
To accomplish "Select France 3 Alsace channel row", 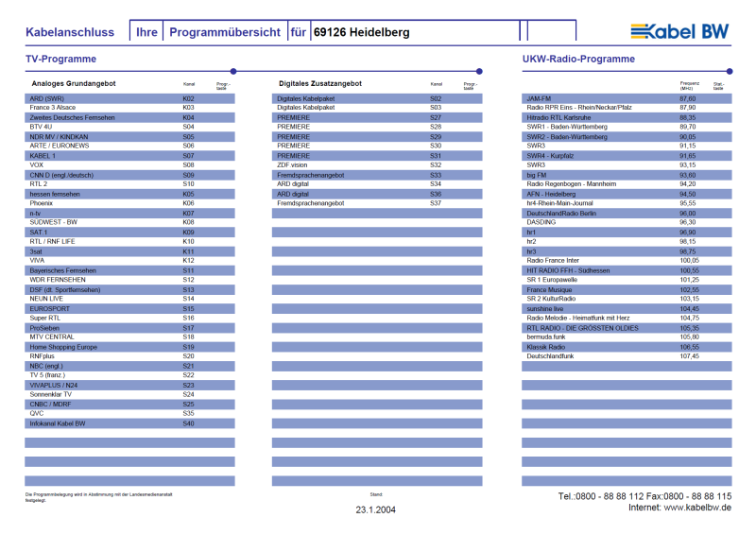I will coord(129,108).
